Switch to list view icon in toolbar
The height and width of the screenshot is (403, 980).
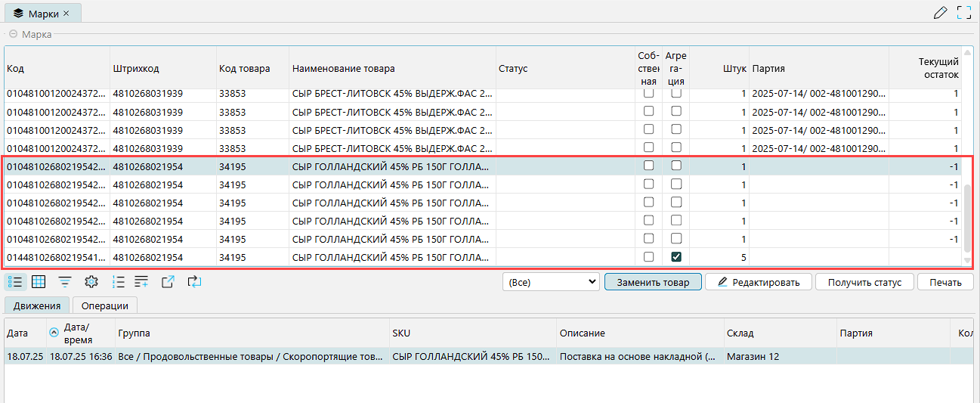point(16,282)
